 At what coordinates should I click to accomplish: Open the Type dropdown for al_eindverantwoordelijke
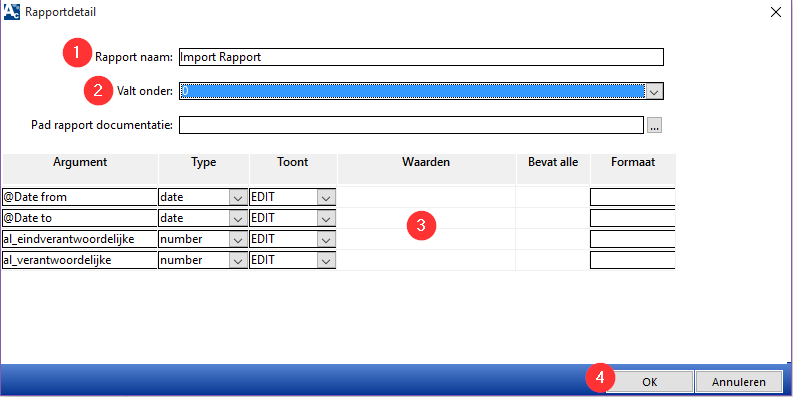point(238,239)
